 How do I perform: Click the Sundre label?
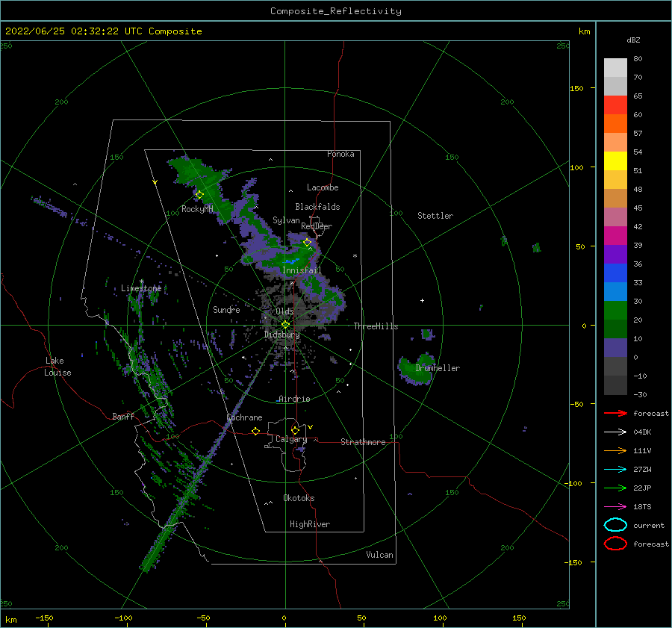(x=226, y=310)
